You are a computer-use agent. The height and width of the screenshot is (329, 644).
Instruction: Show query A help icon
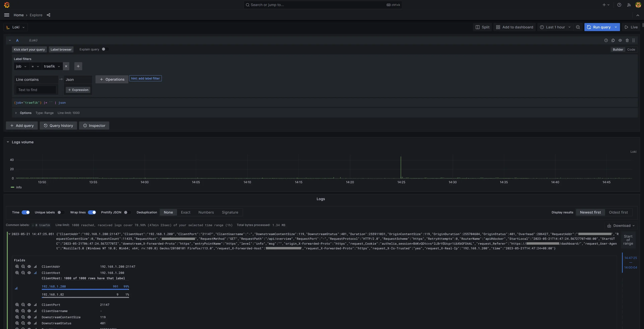606,40
